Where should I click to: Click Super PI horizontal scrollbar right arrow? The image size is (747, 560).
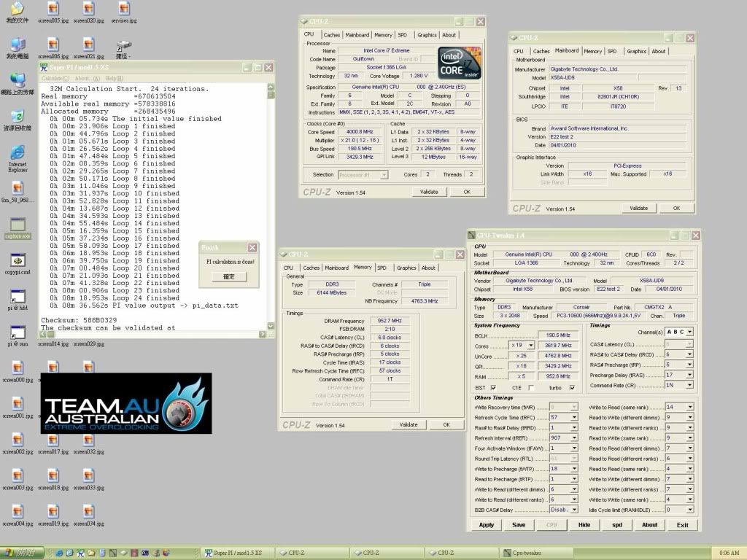point(262,334)
